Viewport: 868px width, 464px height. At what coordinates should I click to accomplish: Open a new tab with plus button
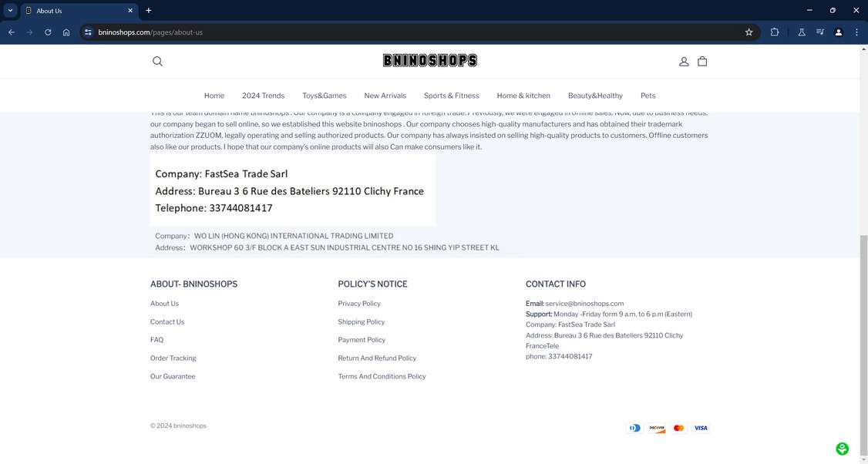(x=148, y=11)
